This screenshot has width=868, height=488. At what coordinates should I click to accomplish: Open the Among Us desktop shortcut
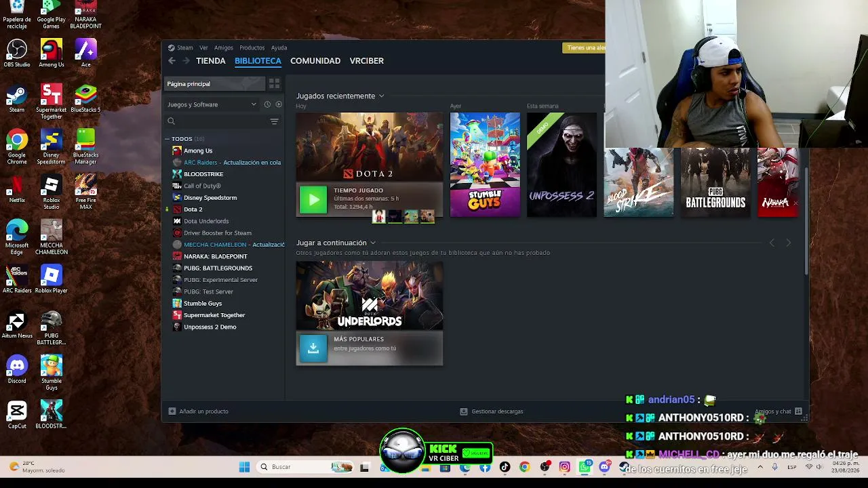(52, 53)
